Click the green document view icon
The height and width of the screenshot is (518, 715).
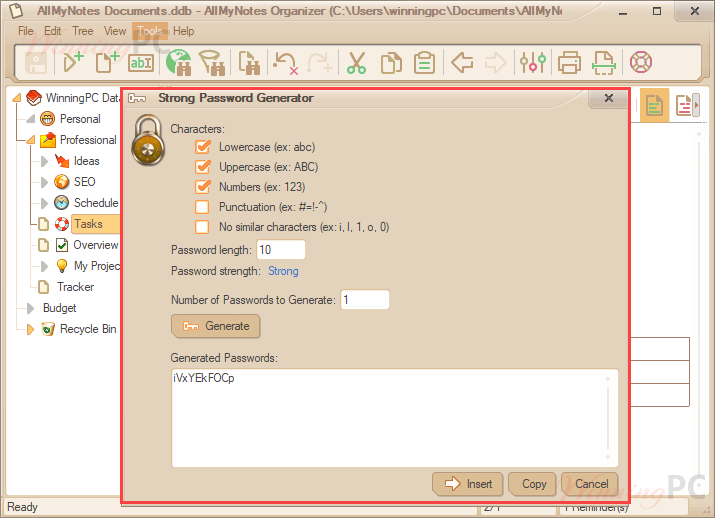pyautogui.click(x=654, y=105)
